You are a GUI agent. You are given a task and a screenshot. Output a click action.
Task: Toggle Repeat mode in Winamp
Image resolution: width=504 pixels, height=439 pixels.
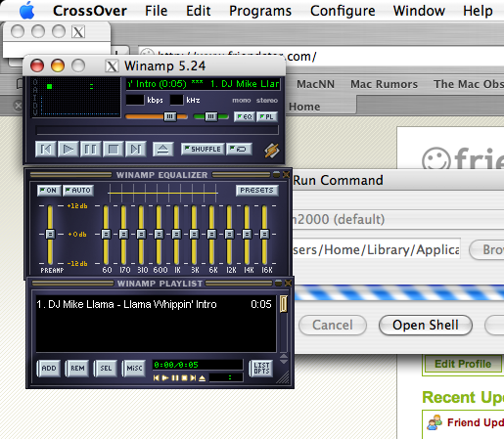click(x=239, y=149)
